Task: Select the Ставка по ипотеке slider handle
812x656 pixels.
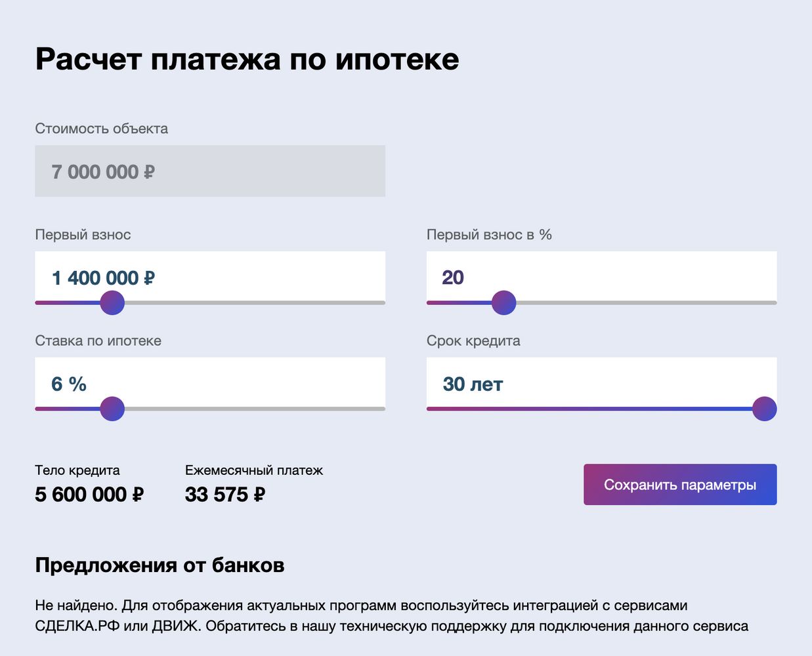Action: coord(113,409)
